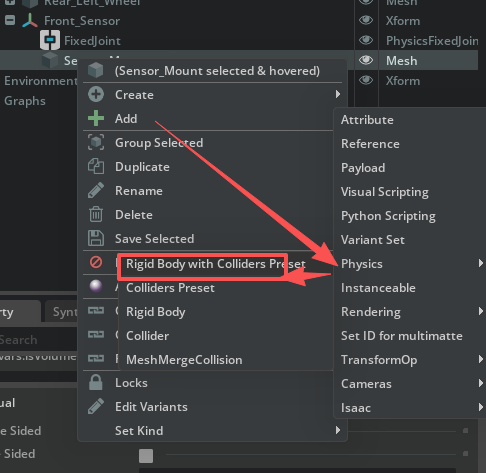Click the purple sphere material icon
Image resolution: width=486 pixels, height=473 pixels.
pos(96,286)
